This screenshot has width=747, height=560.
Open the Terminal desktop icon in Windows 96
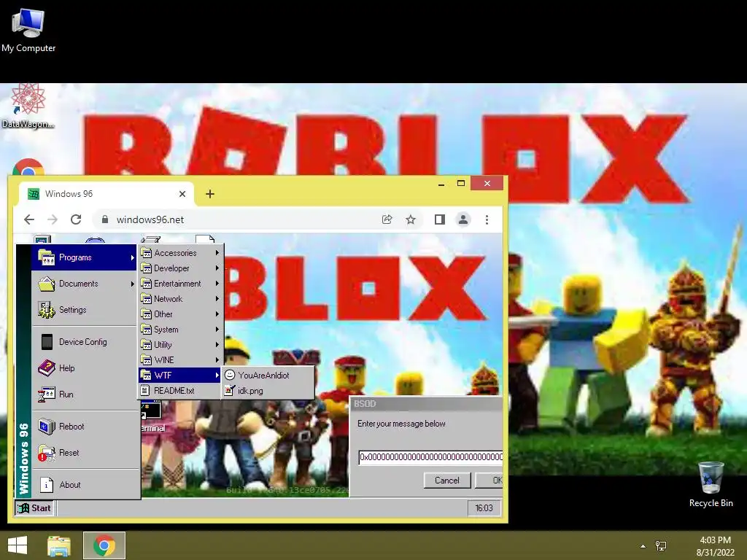pyautogui.click(x=152, y=416)
